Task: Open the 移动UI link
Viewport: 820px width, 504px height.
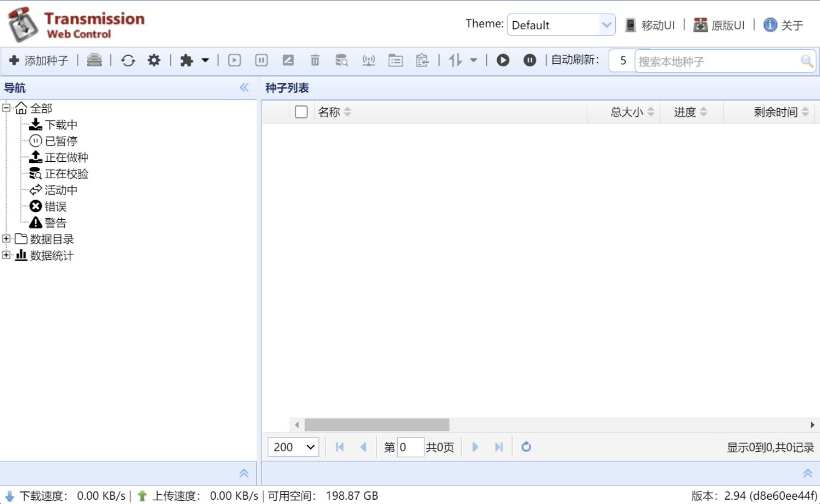Action: click(x=650, y=25)
